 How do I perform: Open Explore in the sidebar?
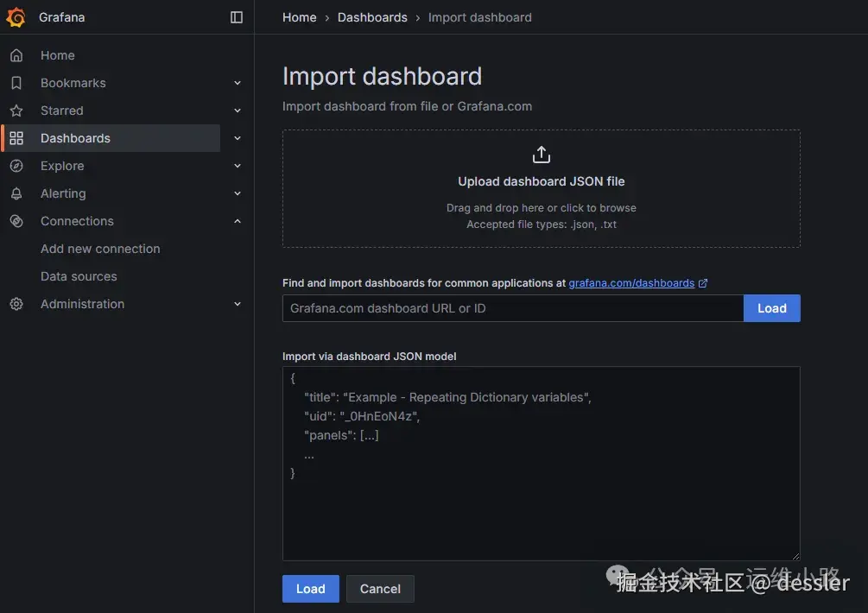coord(62,166)
